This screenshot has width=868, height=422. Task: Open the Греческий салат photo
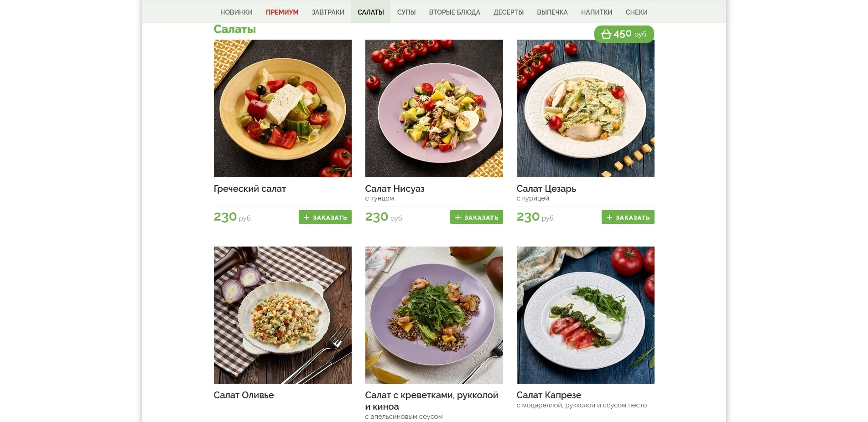[282, 108]
